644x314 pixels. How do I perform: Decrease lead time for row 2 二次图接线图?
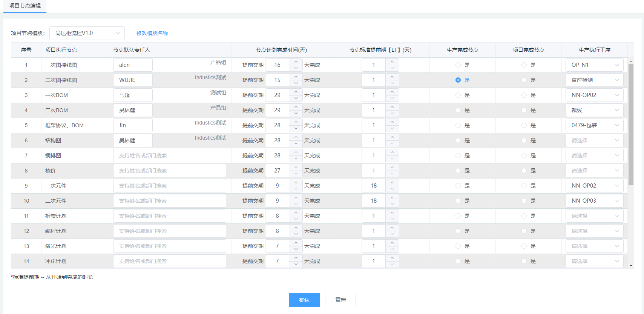coord(392,83)
